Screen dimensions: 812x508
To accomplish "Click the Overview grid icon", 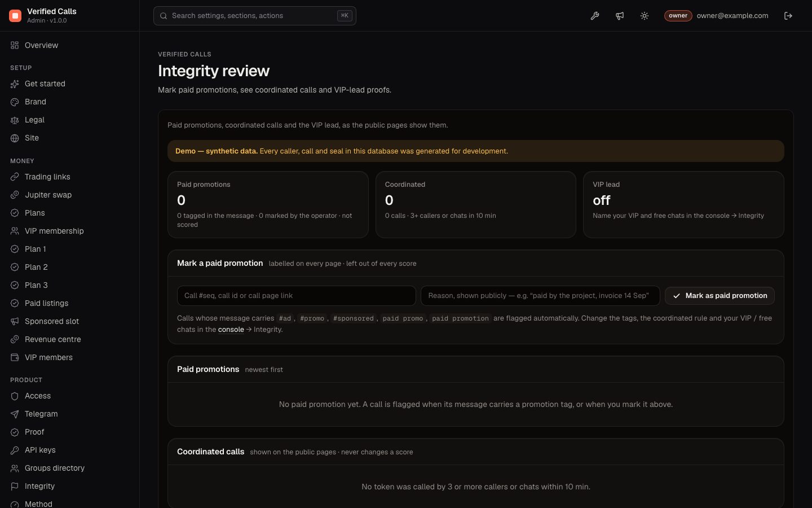I will pyautogui.click(x=15, y=45).
